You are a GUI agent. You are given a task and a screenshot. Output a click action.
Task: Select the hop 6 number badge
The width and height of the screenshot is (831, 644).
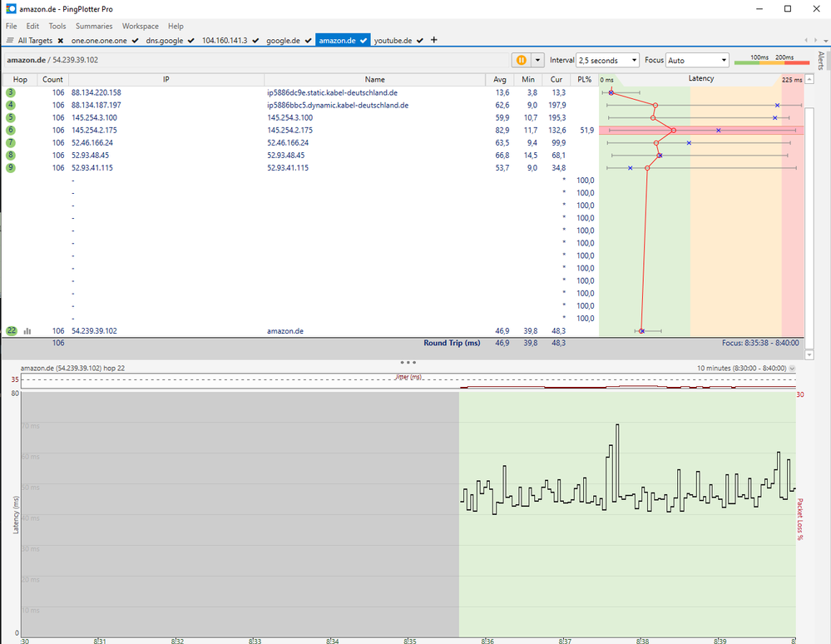point(11,130)
